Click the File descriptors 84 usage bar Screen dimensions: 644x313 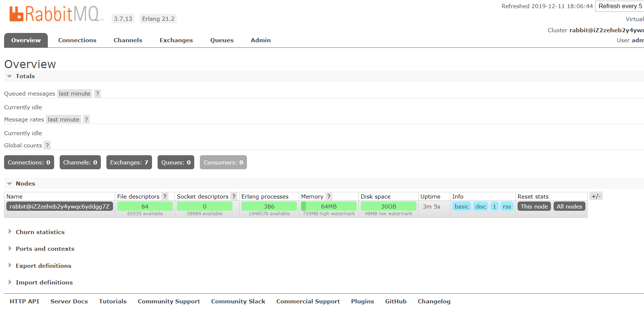(x=145, y=206)
